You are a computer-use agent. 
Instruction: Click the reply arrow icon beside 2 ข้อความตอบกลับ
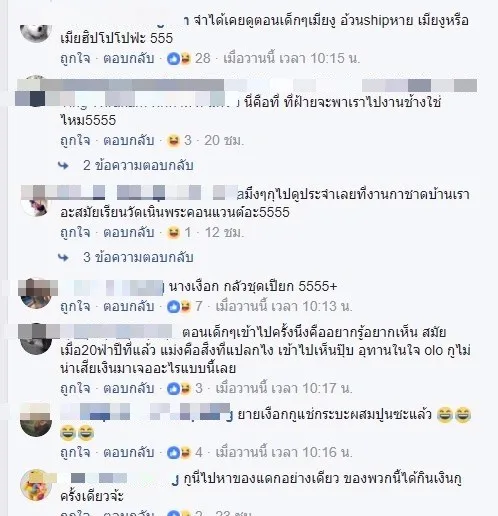point(63,166)
